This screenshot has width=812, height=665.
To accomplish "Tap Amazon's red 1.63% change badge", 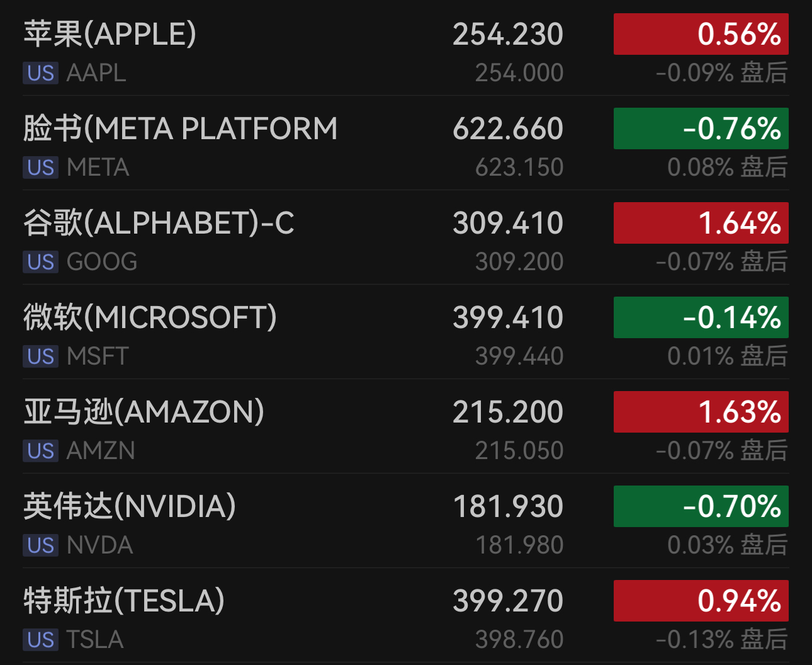I will pos(701,412).
